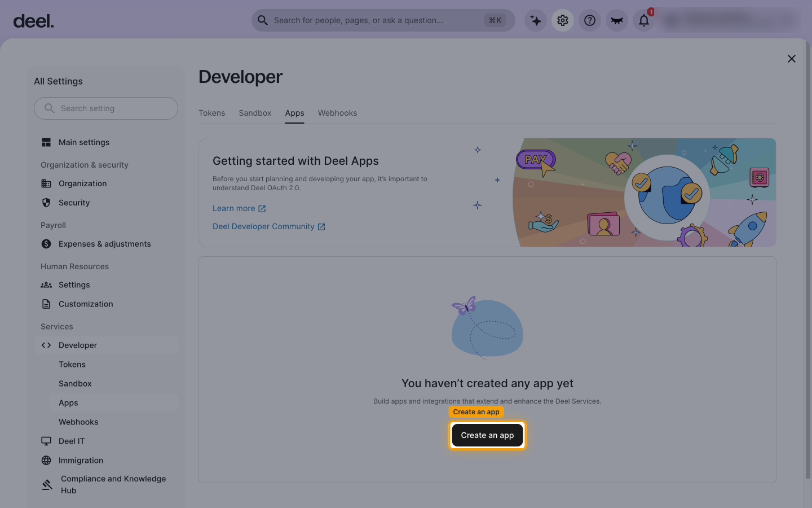This screenshot has width=812, height=508.
Task: Open Organization settings
Action: click(x=106, y=183)
